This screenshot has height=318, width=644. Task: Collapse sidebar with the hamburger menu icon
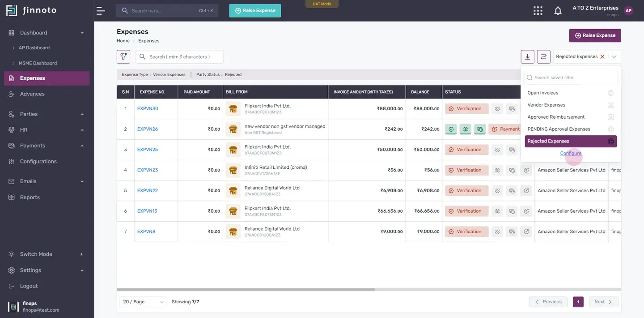(101, 11)
